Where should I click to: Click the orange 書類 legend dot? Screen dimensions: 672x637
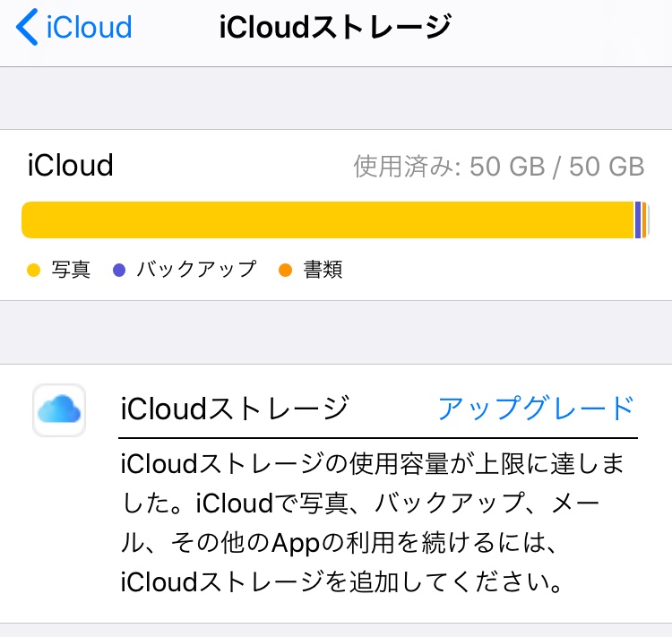click(286, 270)
